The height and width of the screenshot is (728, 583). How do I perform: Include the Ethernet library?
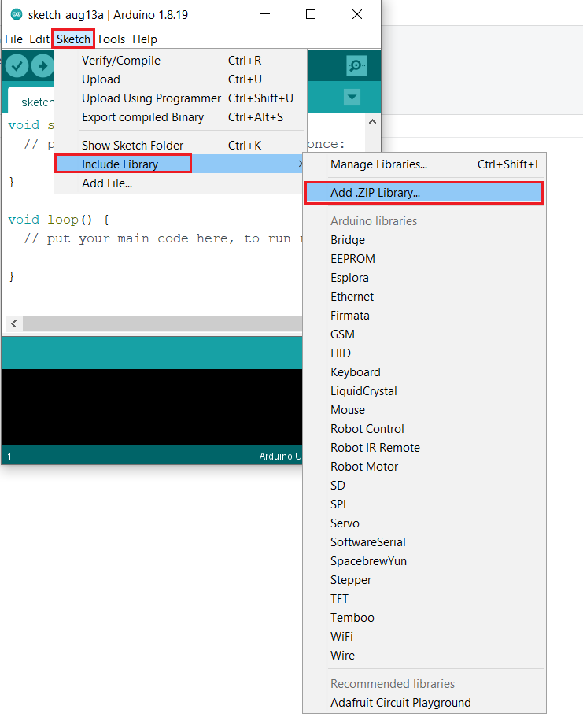tap(424, 297)
